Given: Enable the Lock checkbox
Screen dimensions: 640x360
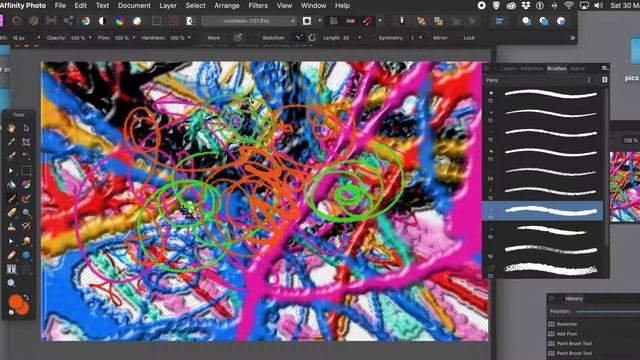Looking at the screenshot, I should [x=458, y=38].
